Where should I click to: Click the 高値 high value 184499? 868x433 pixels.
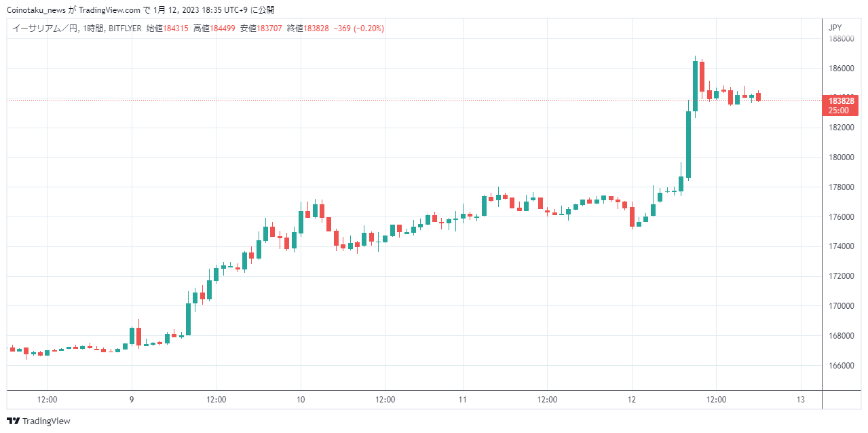(223, 29)
